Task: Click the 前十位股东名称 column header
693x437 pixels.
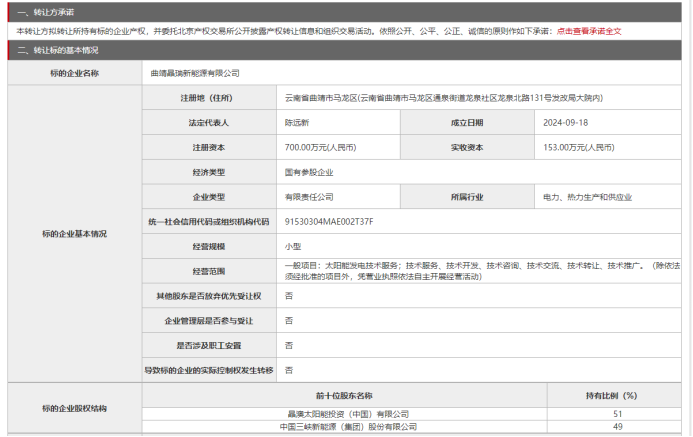Action: (x=344, y=396)
